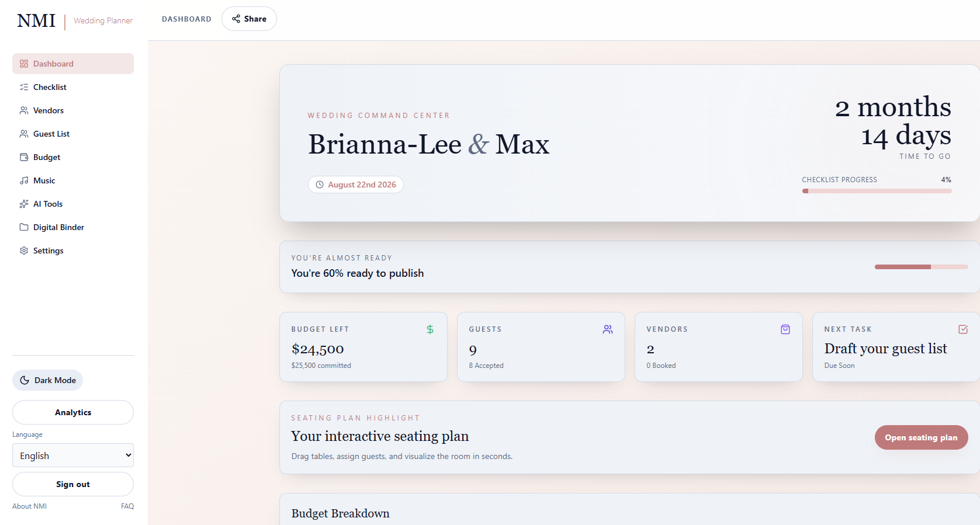The height and width of the screenshot is (525, 980).
Task: Click the Share button
Action: (249, 19)
